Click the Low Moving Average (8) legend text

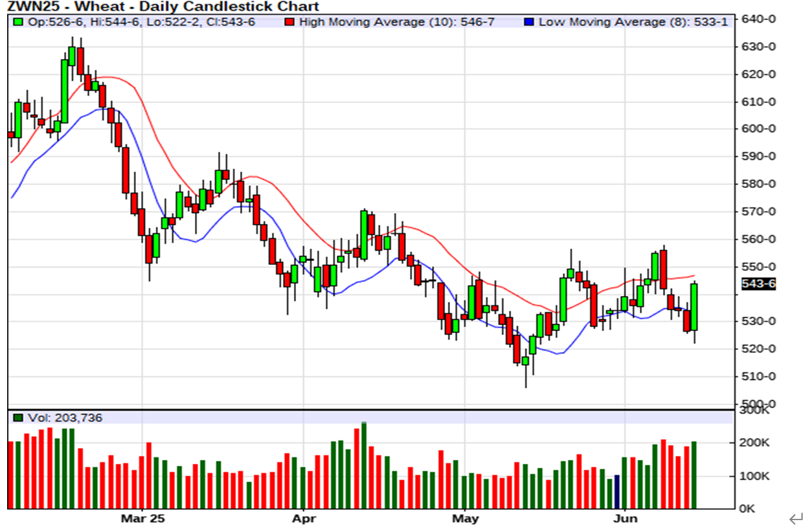coord(633,22)
